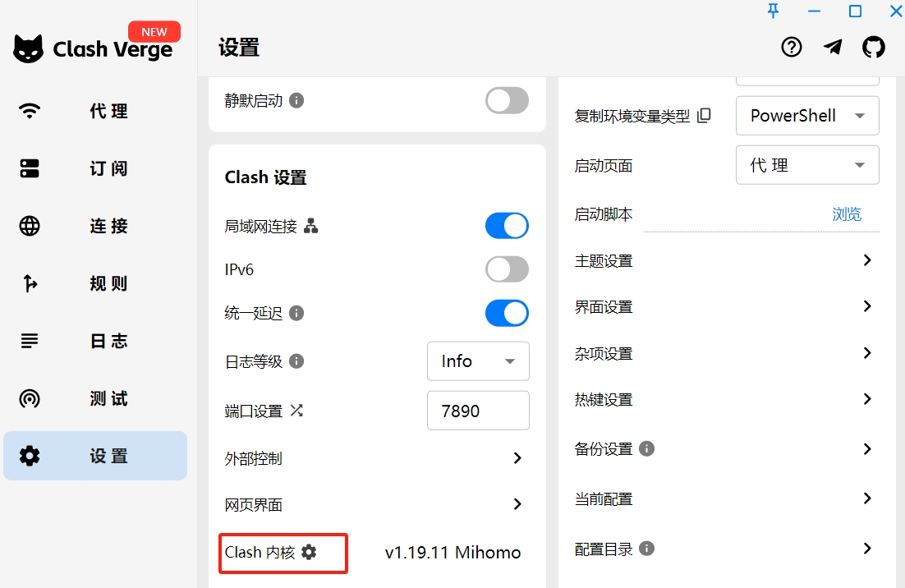Turn off the 局域网连接 switch
905x588 pixels.
tap(507, 226)
